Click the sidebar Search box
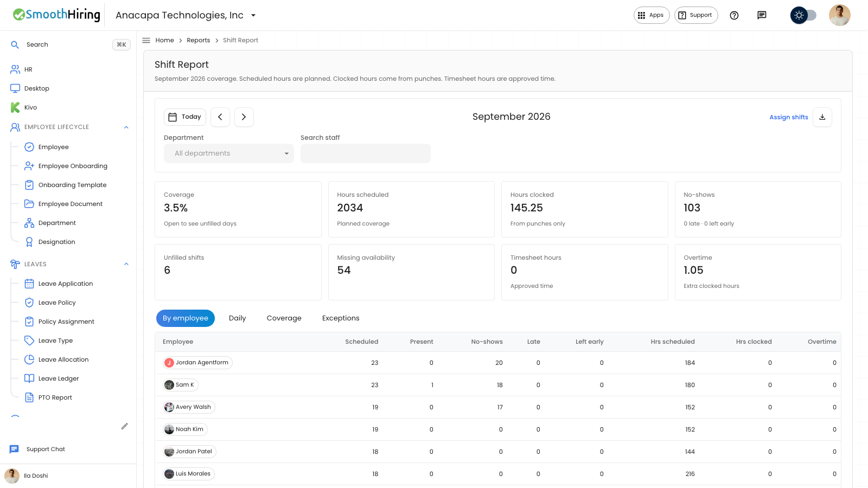Image resolution: width=868 pixels, height=488 pixels. (x=69, y=44)
